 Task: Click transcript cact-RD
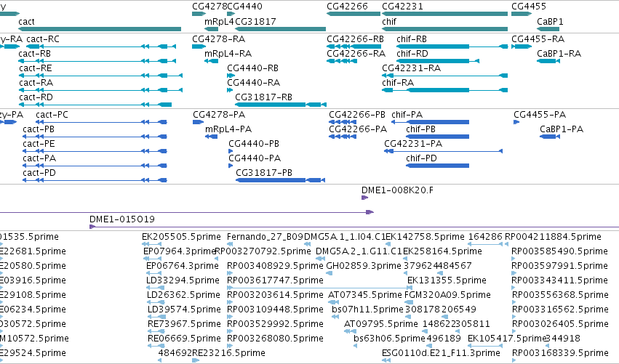point(95,105)
